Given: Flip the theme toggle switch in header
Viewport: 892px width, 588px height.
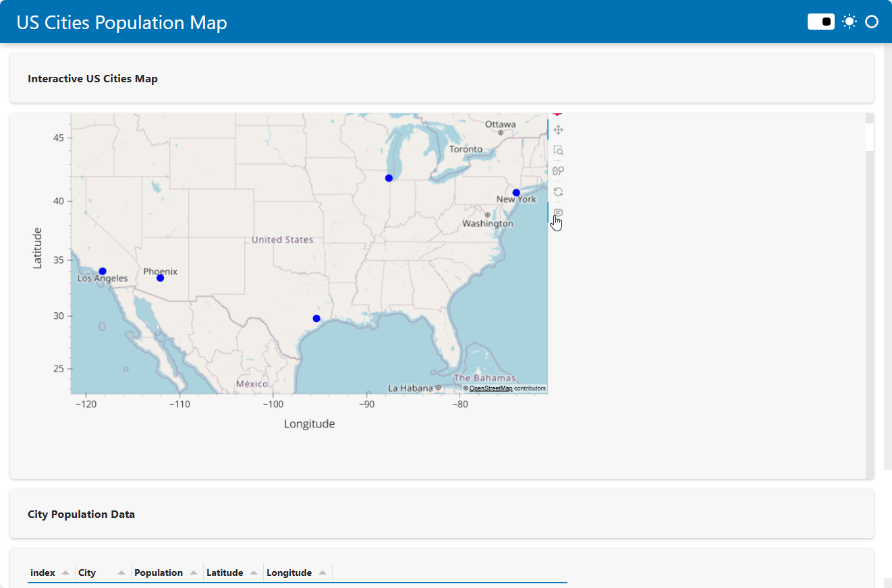Looking at the screenshot, I should pos(821,22).
